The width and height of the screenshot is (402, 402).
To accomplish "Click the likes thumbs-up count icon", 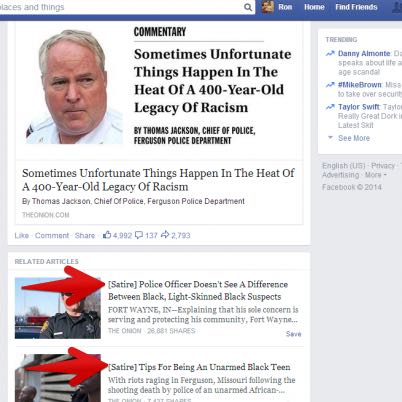I will pos(107,235).
